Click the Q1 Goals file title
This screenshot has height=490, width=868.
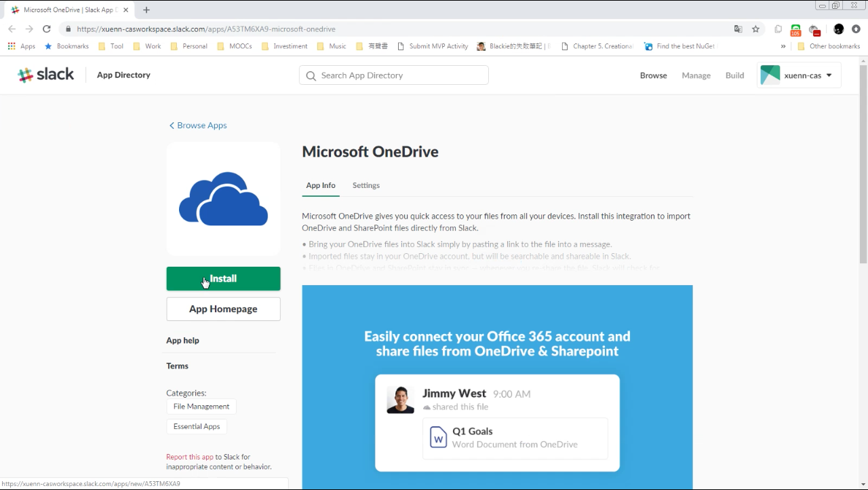tap(473, 431)
